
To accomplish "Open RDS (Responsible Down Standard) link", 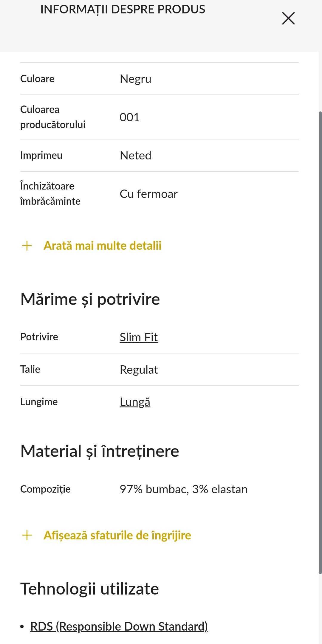I will (x=119, y=626).
